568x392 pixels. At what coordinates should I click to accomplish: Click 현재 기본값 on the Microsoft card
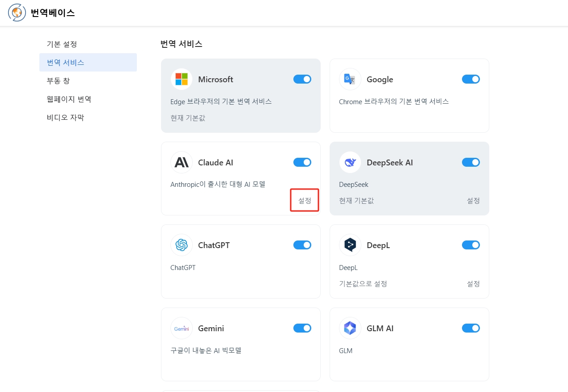[188, 118]
